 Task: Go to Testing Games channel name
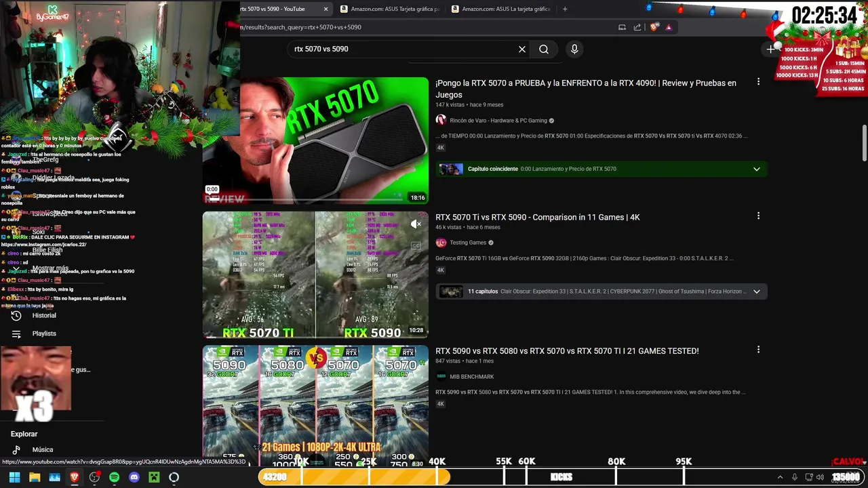pyautogui.click(x=468, y=243)
